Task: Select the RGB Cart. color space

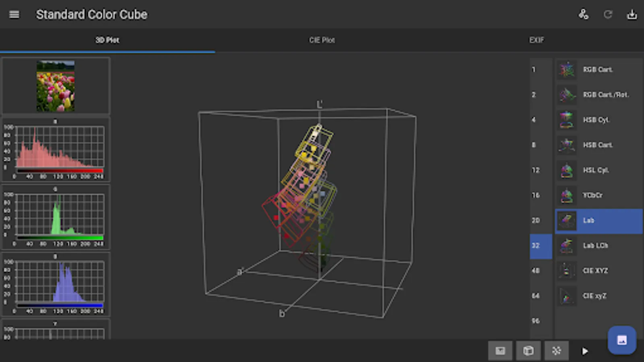Action: [599, 70]
